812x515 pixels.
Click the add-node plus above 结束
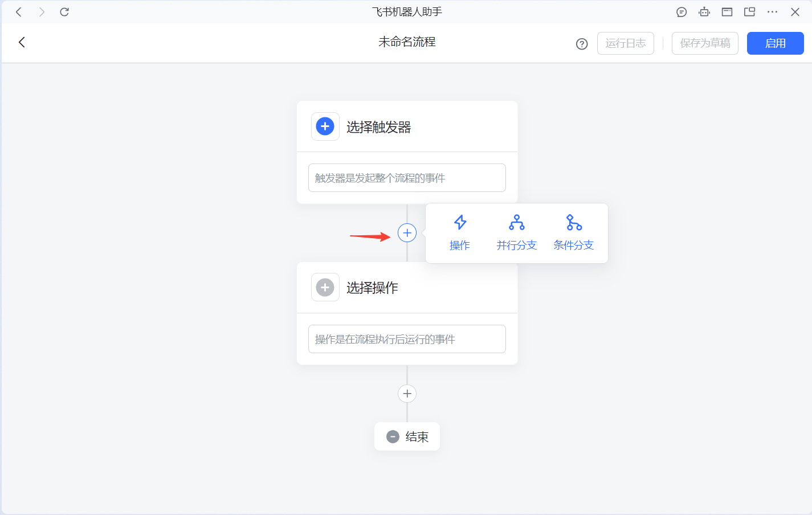tap(407, 394)
